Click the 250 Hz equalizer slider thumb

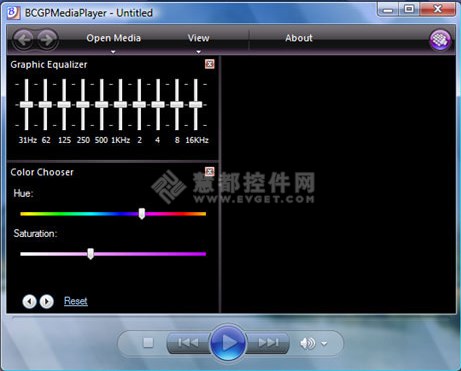pos(83,105)
